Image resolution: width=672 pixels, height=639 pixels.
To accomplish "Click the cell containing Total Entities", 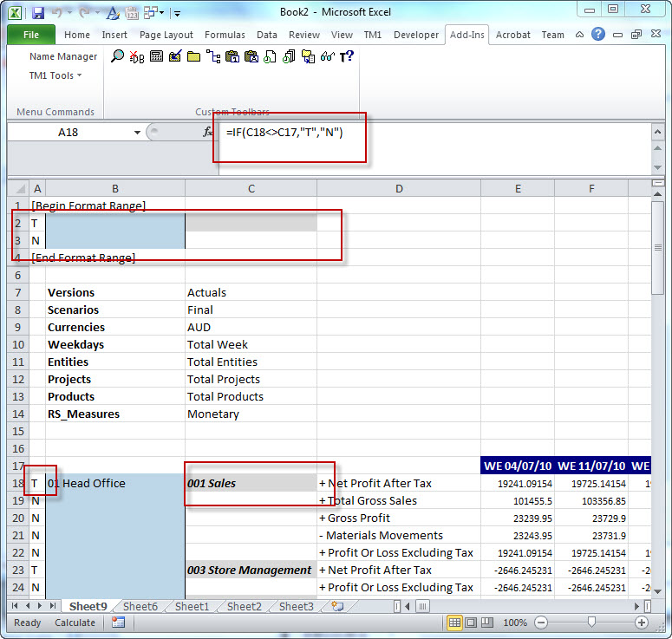I will point(251,362).
